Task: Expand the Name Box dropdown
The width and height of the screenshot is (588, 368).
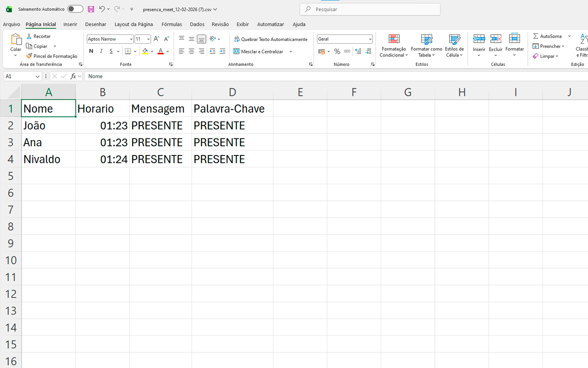Action: tap(38, 76)
